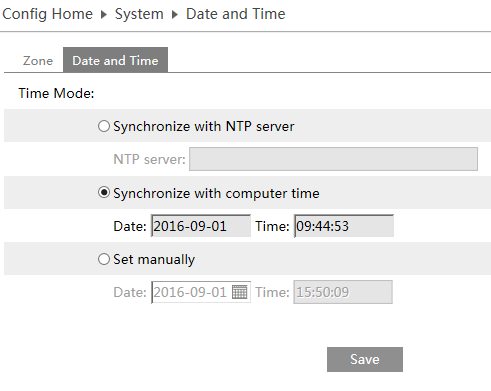Click the Date and Time breadcrumb item

pyautogui.click(x=235, y=14)
